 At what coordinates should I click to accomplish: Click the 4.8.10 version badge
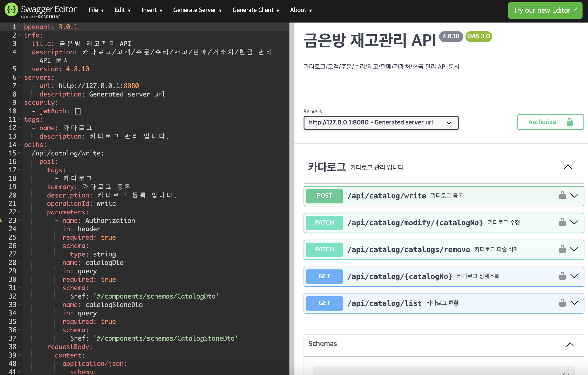point(451,36)
